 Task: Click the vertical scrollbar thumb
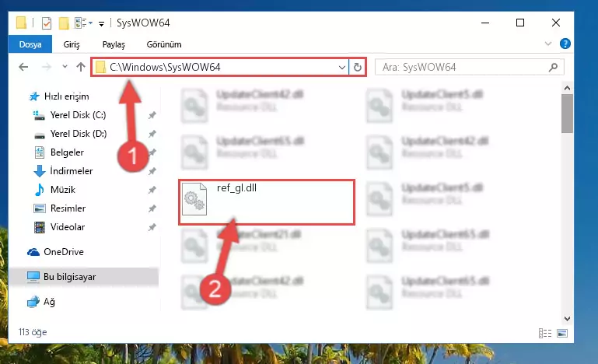point(567,114)
